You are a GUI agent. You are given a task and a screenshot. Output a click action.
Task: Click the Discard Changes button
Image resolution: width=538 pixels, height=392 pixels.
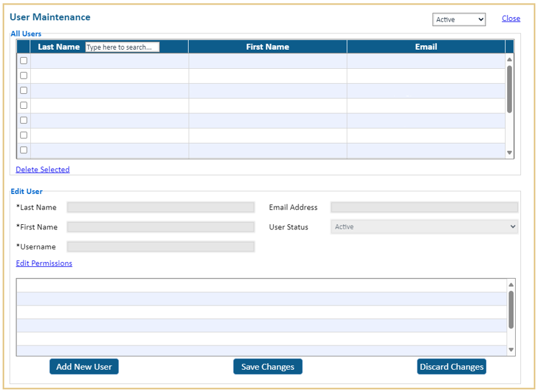452,366
